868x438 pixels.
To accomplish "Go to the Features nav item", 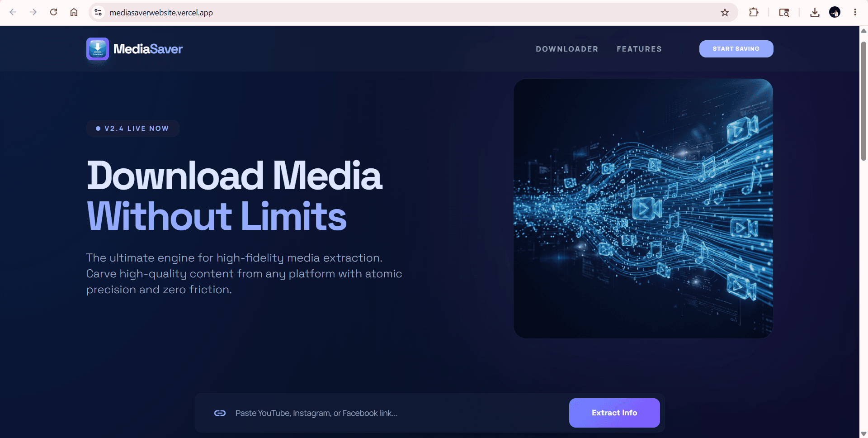I will 639,49.
